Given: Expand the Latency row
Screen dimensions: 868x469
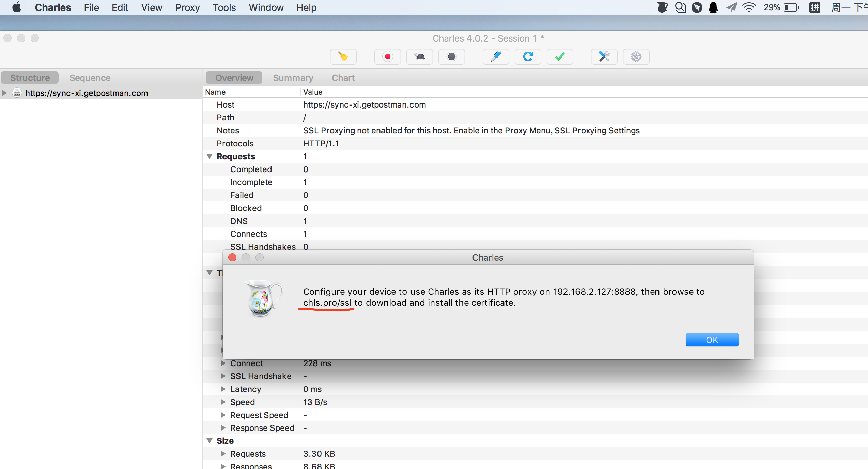Looking at the screenshot, I should [223, 389].
